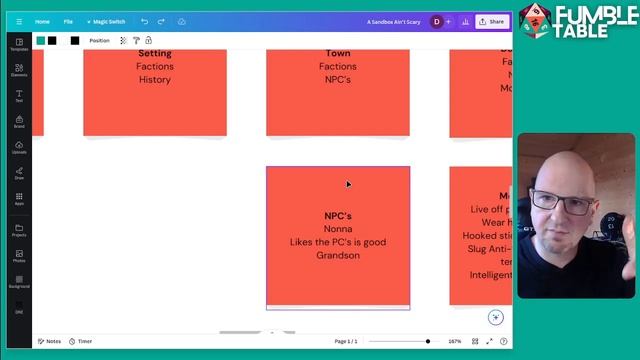640x360 pixels.
Task: Click the zoom slider handle
Action: tap(428, 341)
